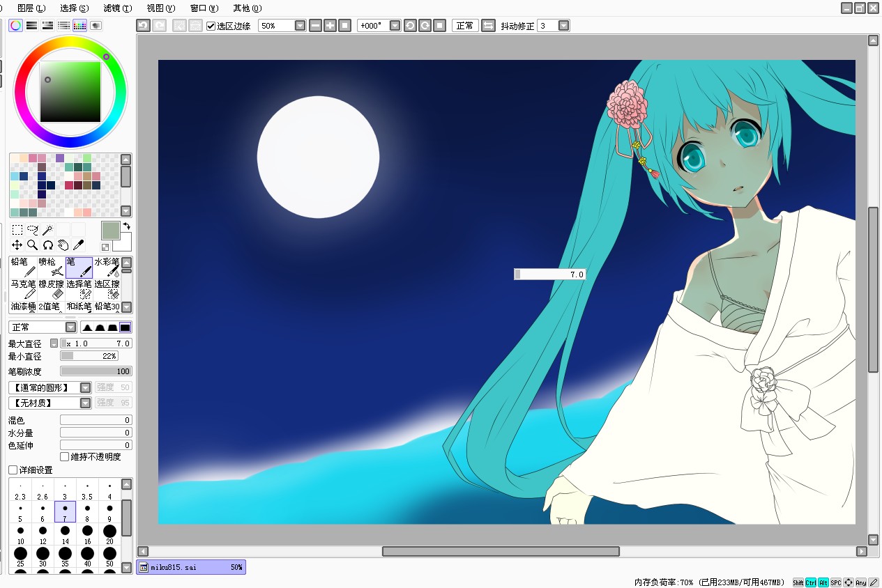Check the 详细设置 checkbox
The height and width of the screenshot is (588, 882).
tap(13, 470)
